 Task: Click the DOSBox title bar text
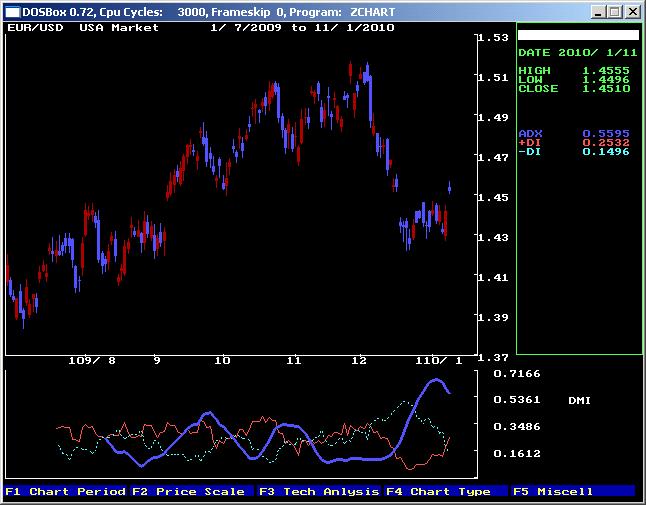tap(209, 12)
